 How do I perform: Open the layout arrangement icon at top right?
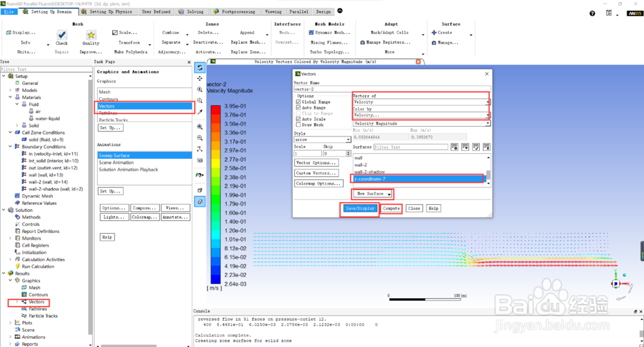pyautogui.click(x=609, y=13)
